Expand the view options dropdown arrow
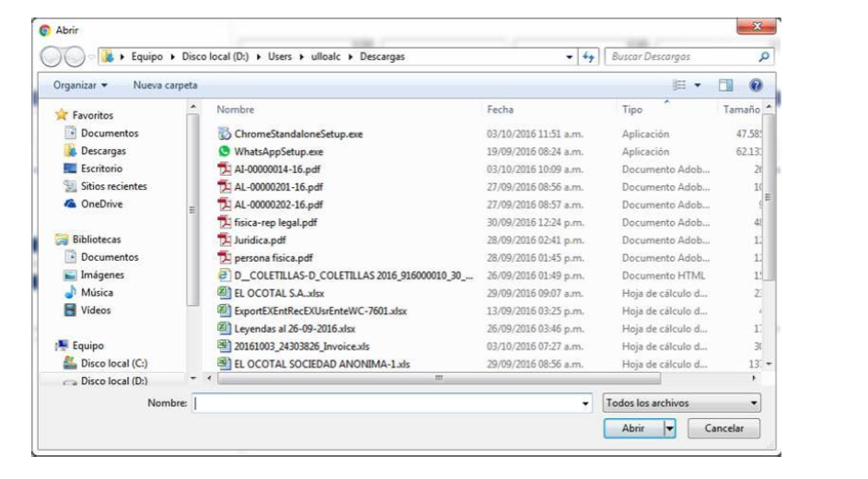Viewport: 868px width, 479px height. (698, 85)
